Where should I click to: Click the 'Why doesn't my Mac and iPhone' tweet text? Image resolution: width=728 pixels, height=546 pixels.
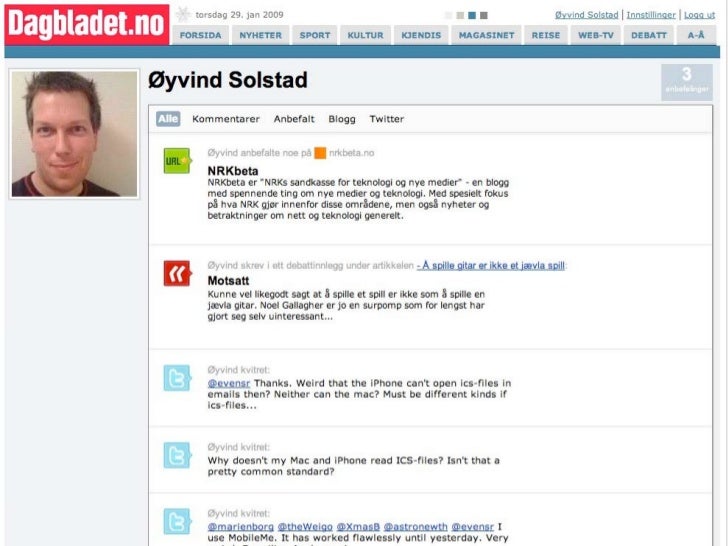(x=353, y=466)
